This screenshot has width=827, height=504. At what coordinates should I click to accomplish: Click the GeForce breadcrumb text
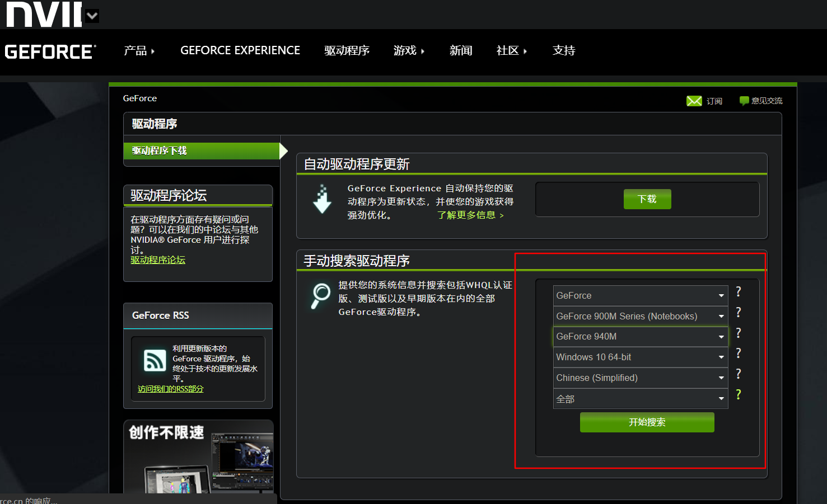coord(140,98)
